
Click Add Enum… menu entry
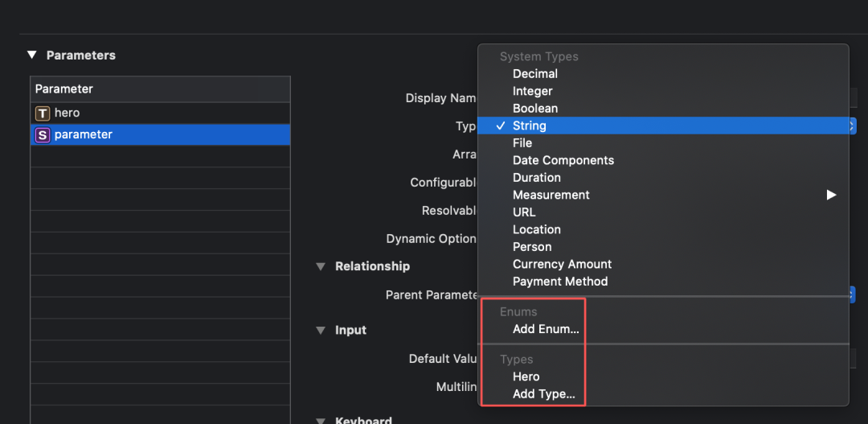coord(546,329)
